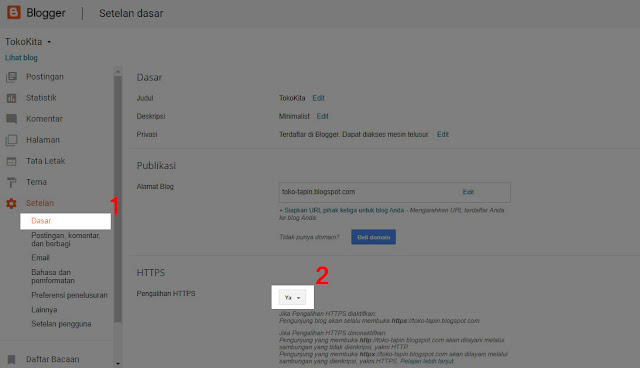Viewport: 640px width, 368px height.
Task: Click the toko-tapin.blogspot.com address field
Action: [394, 192]
